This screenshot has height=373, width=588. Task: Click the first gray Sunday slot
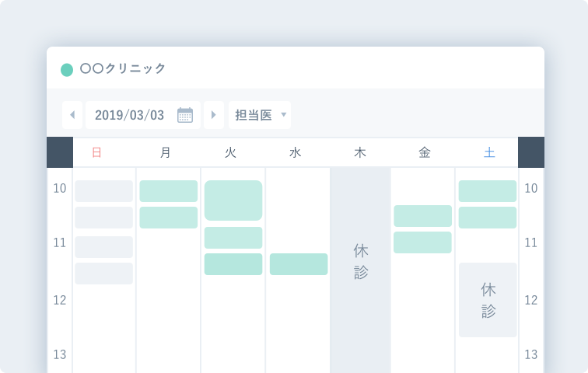pos(103,191)
